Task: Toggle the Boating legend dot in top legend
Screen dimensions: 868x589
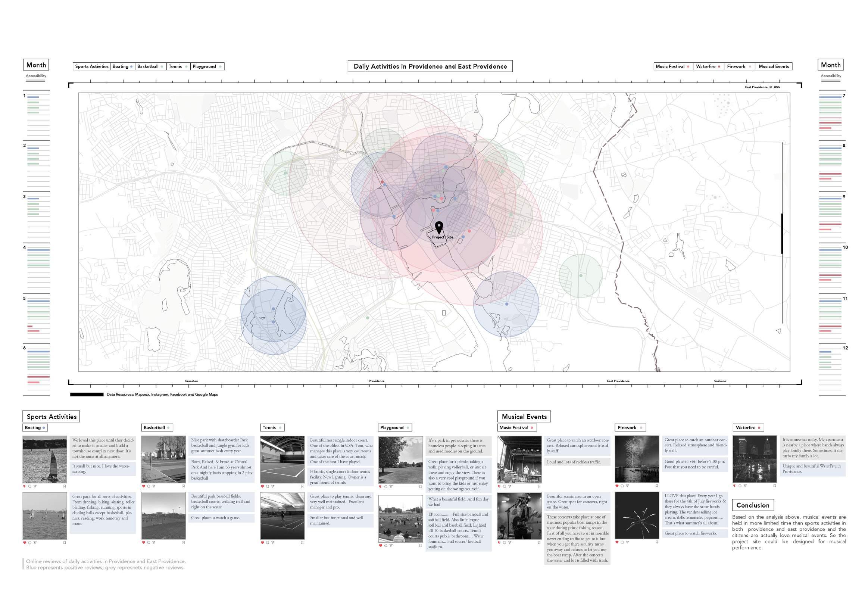Action: point(131,66)
